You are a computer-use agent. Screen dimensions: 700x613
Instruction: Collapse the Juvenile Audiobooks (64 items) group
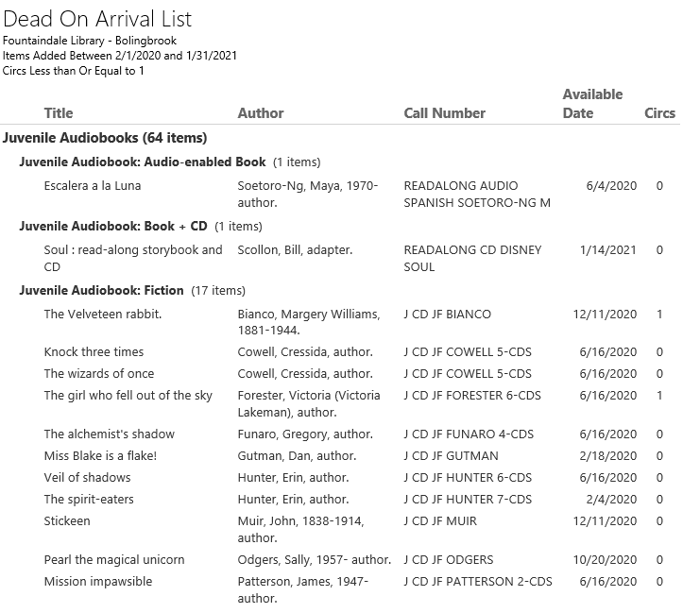105,138
